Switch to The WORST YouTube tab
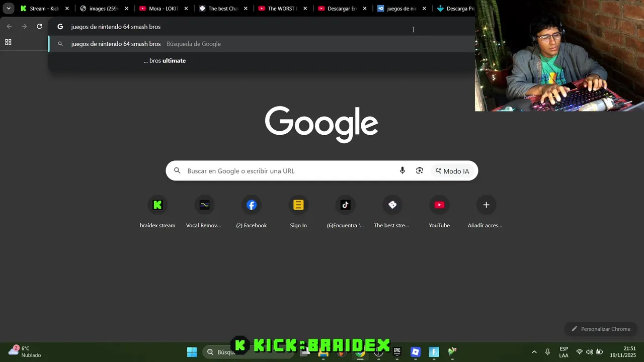Viewport: 644px width, 362px height. coord(282,9)
